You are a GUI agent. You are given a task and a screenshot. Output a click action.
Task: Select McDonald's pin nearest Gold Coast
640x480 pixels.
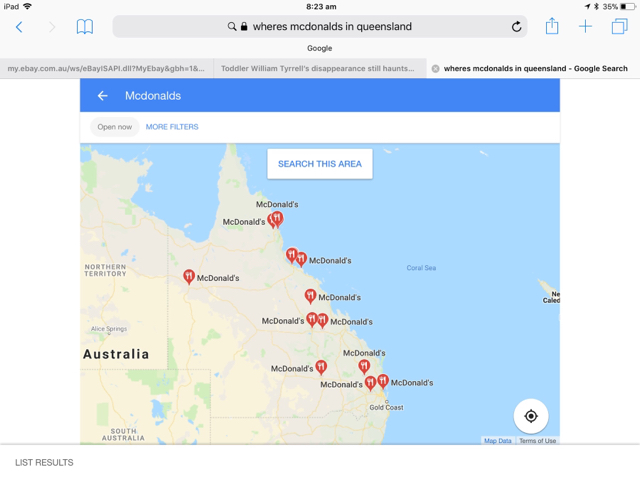382,381
